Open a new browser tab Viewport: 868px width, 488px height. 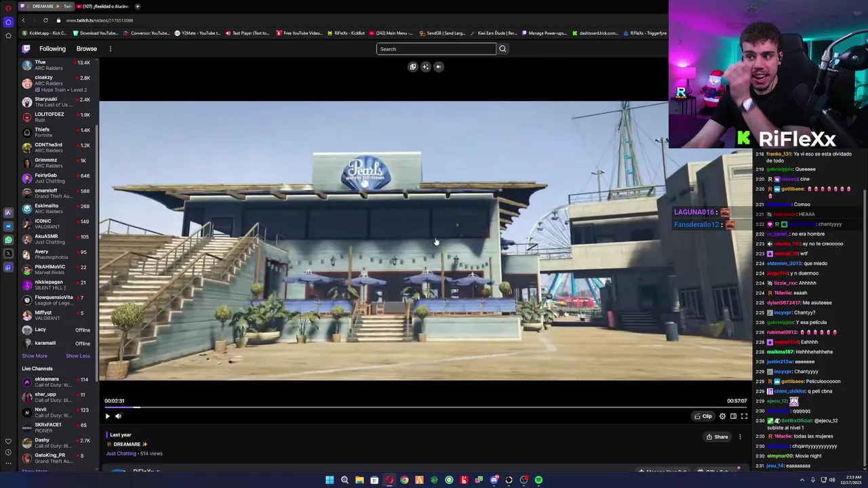pyautogui.click(x=137, y=6)
